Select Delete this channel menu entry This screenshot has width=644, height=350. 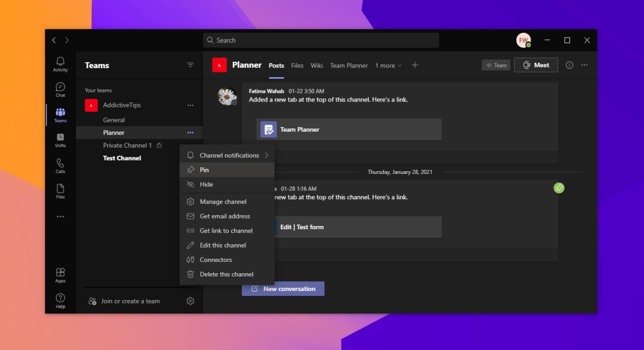(x=226, y=274)
